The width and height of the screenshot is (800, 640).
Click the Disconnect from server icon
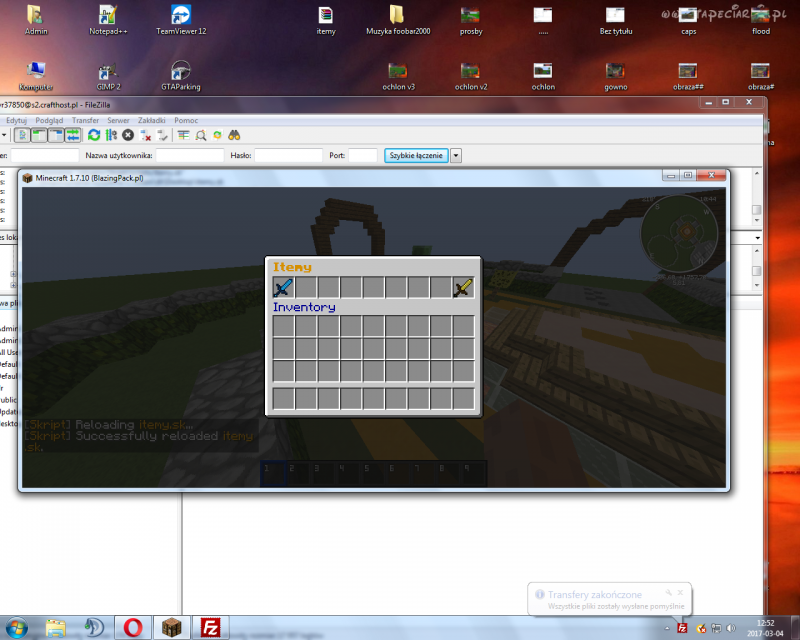click(145, 135)
